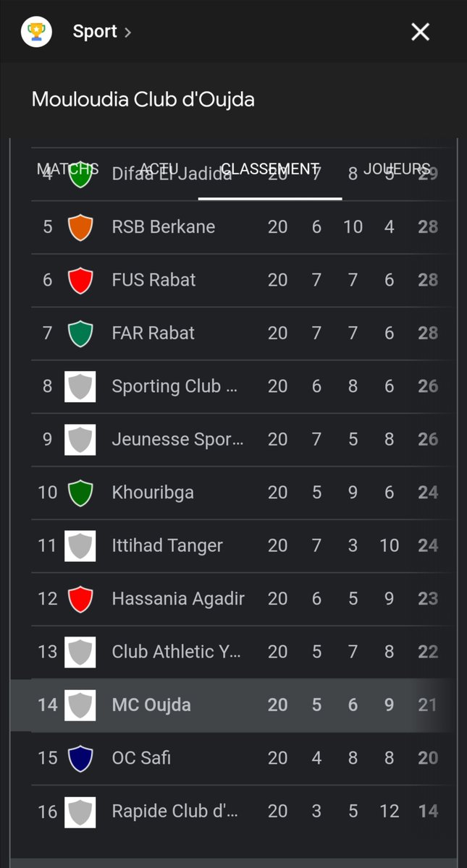Click FUS Rabat red shield icon
Viewport: 467px width, 868px height.
point(80,280)
